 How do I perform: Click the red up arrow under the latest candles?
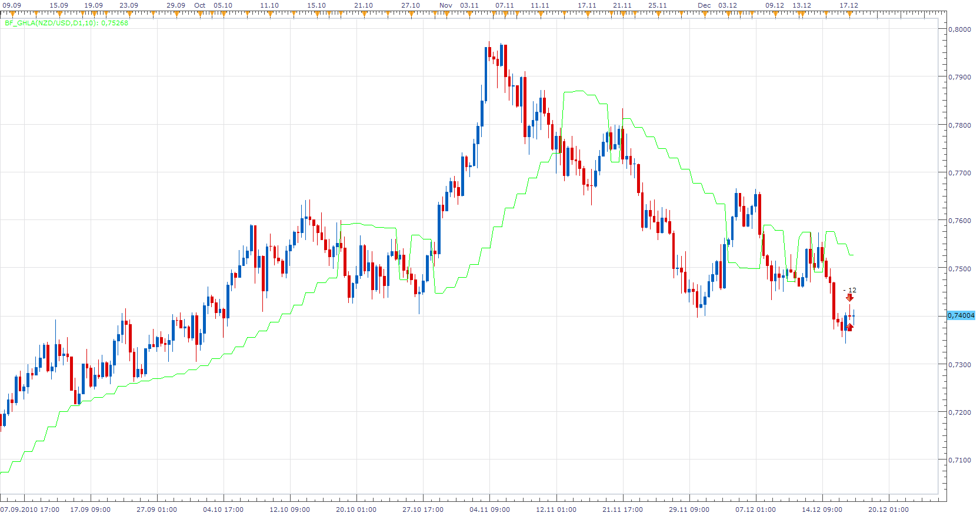click(x=849, y=327)
